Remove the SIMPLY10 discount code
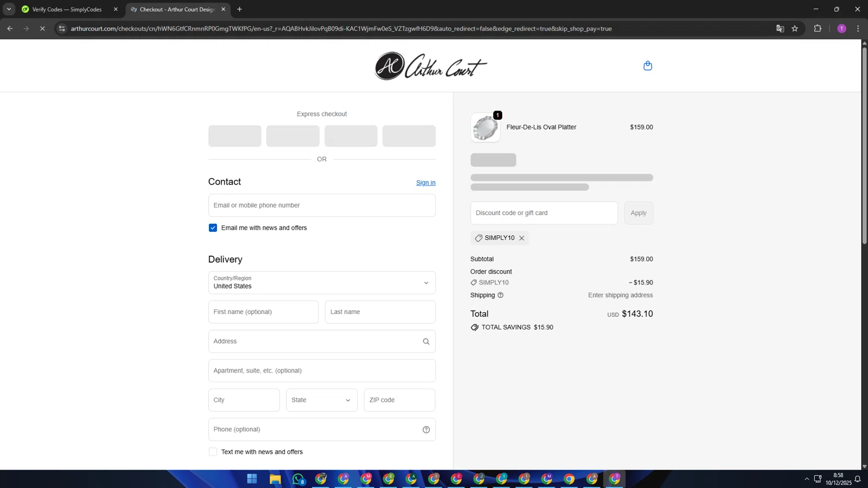Viewport: 868px width, 488px height. (521, 238)
